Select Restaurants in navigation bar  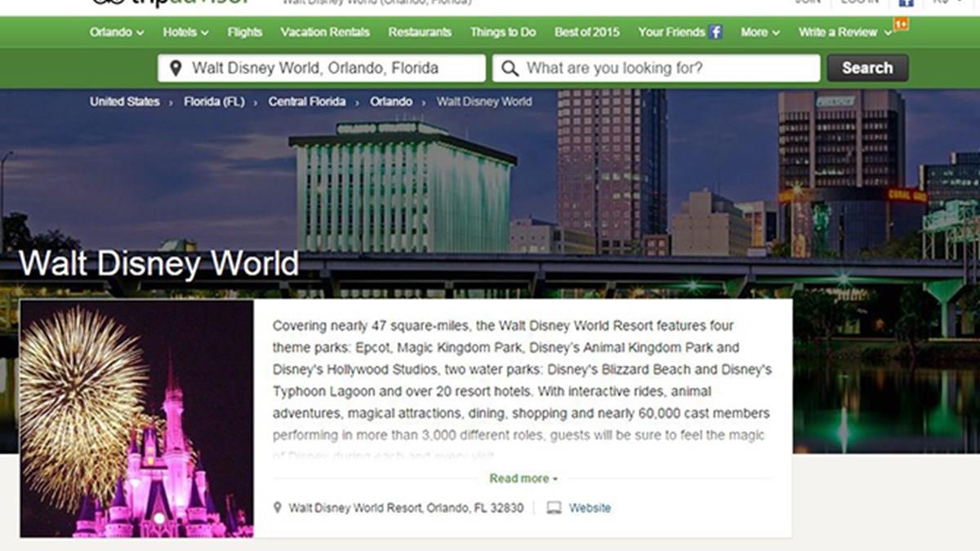[420, 32]
